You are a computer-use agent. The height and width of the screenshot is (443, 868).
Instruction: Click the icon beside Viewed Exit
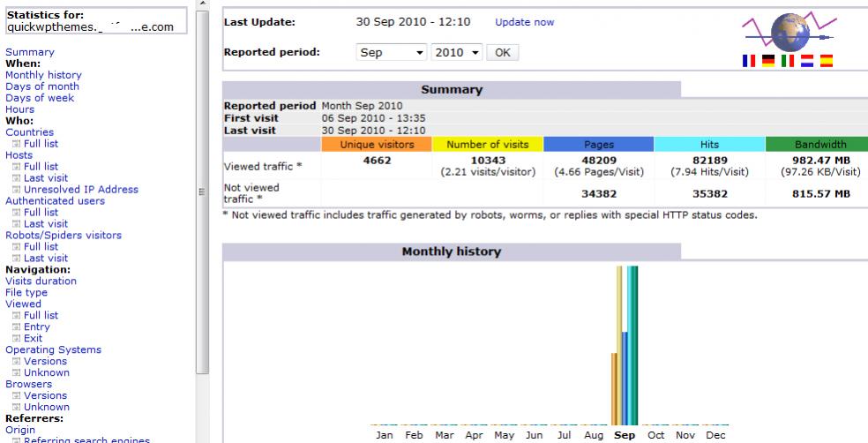point(16,339)
